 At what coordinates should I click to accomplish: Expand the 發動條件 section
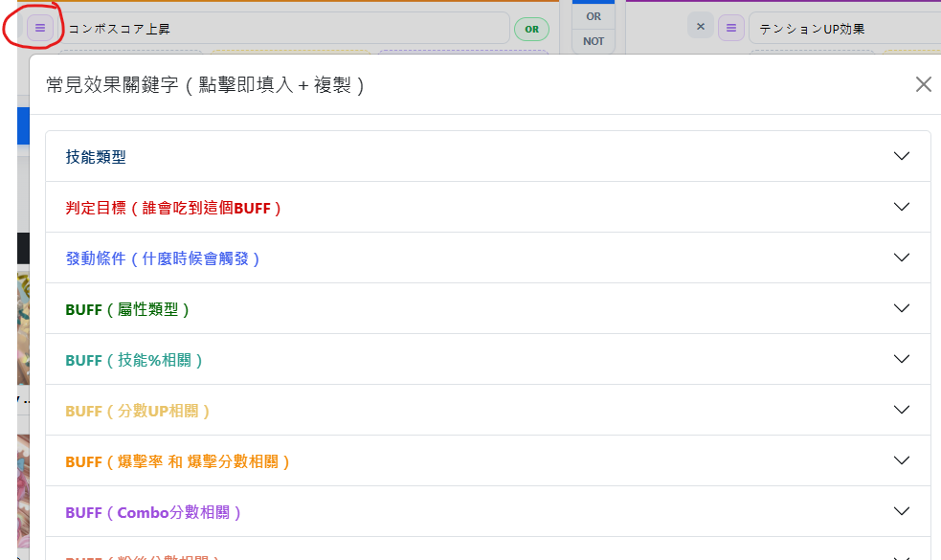coord(488,258)
